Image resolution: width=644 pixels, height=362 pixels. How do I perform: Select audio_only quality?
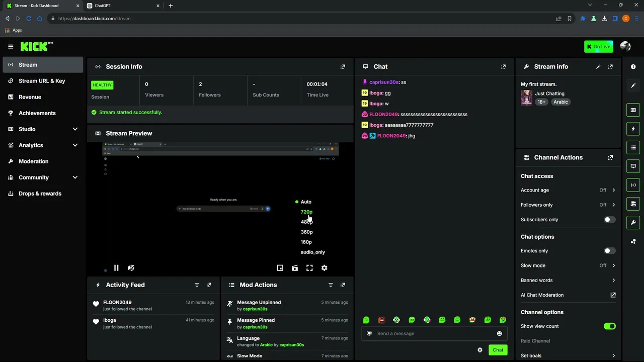313,252
